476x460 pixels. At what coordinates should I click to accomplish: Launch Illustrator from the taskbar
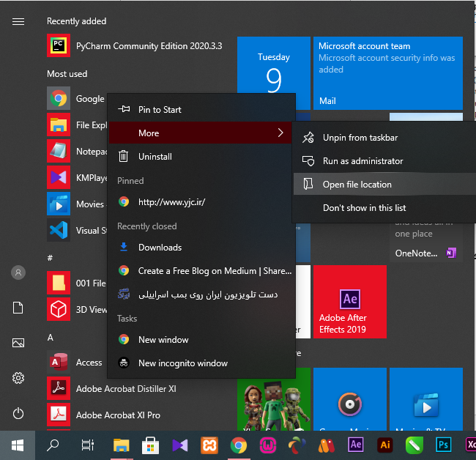384,444
